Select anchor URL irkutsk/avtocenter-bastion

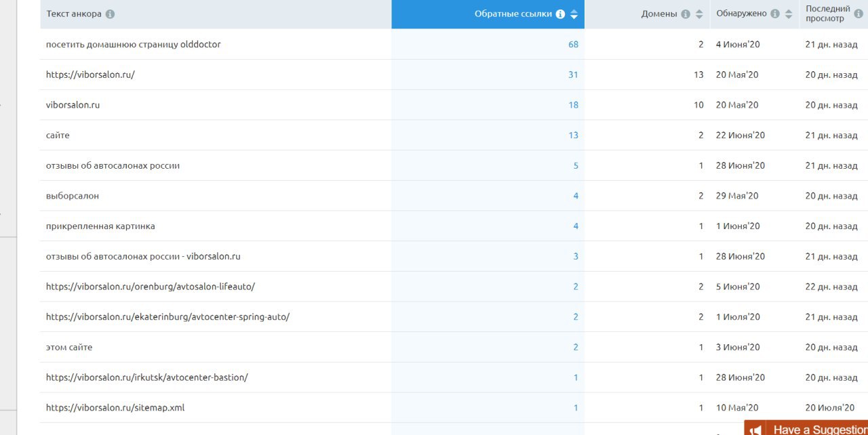coord(147,377)
